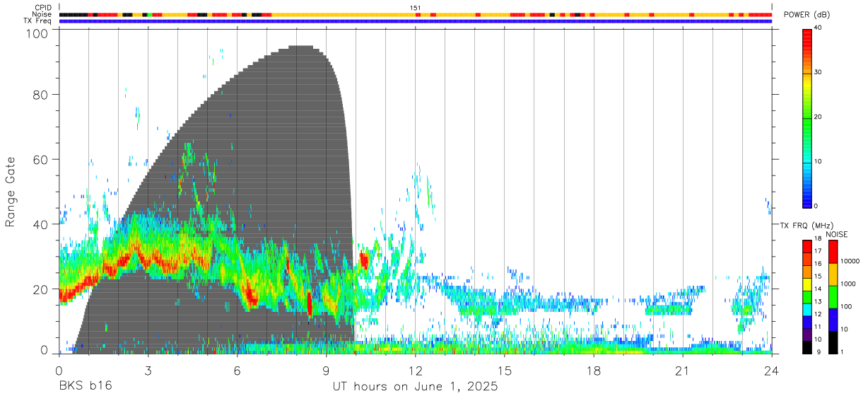Click the rainbow POWER color bar
This screenshot has width=868, height=401.
807,117
